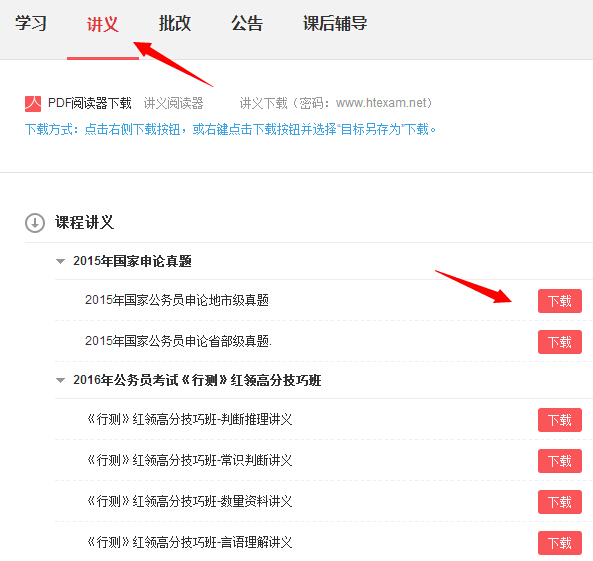This screenshot has height=561, width=593.
Task: Download the 数量资料讲义 file
Action: (x=560, y=502)
